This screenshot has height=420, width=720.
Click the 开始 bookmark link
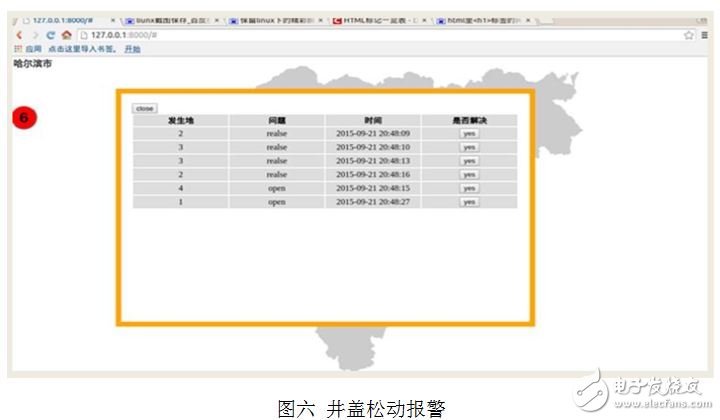click(133, 48)
